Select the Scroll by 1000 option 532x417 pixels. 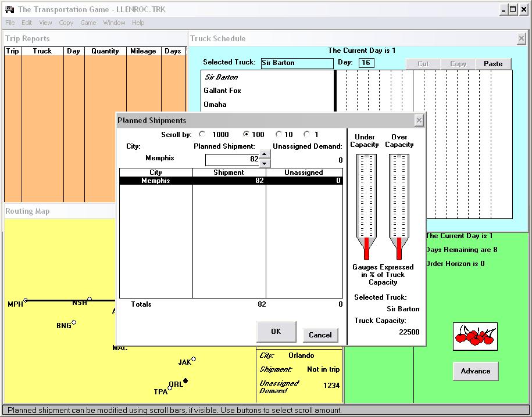coord(202,134)
